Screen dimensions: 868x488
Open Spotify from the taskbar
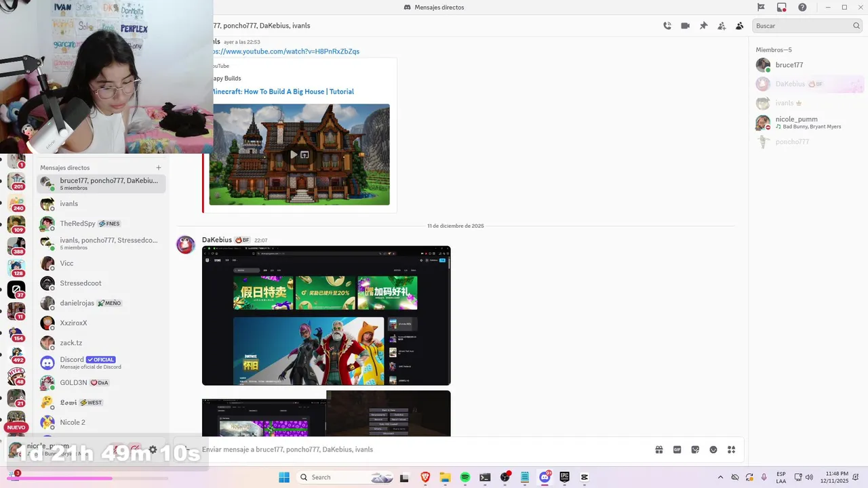[x=465, y=477]
